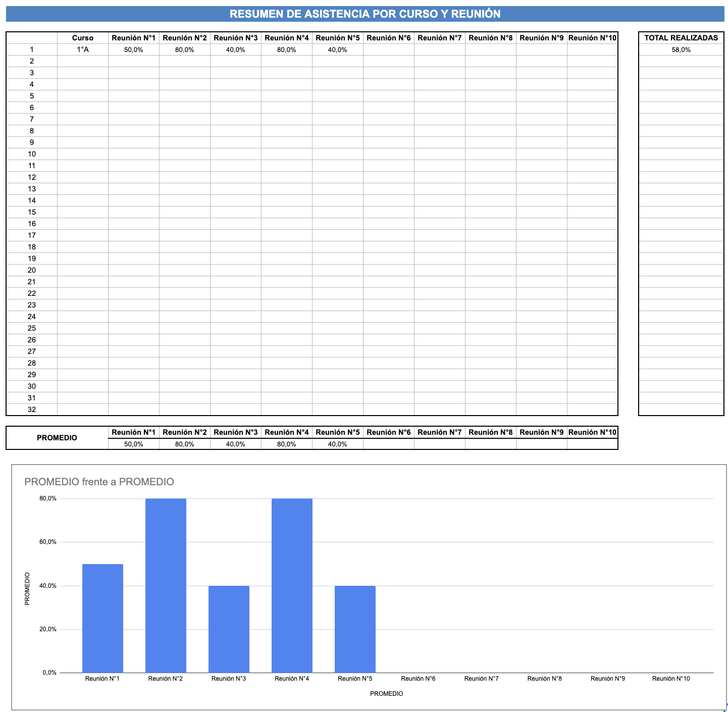
Task: Click the title Resumen de Asistencia banner
Action: (x=365, y=14)
